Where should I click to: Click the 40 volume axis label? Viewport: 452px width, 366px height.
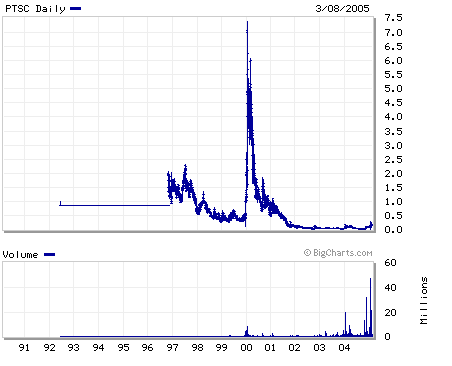pos(390,288)
